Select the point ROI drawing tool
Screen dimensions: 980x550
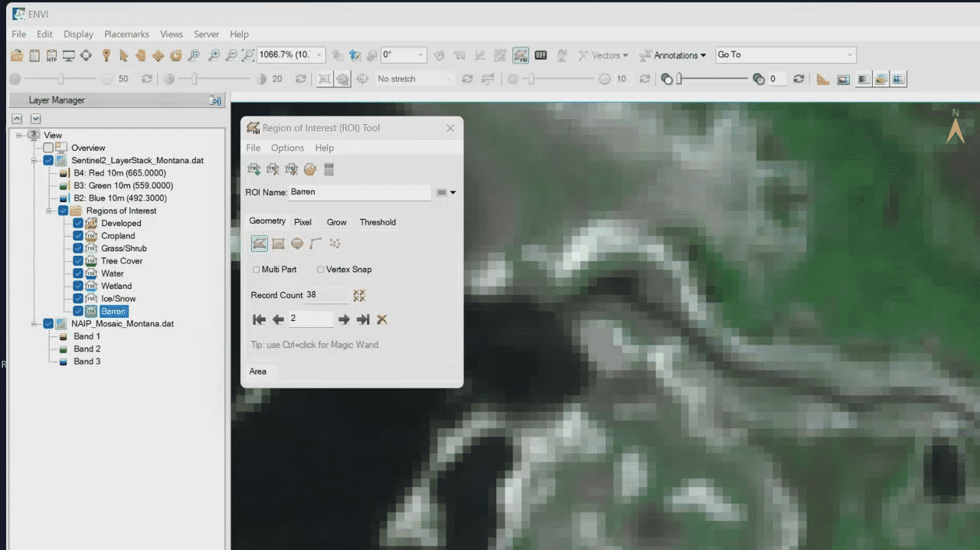pos(335,244)
